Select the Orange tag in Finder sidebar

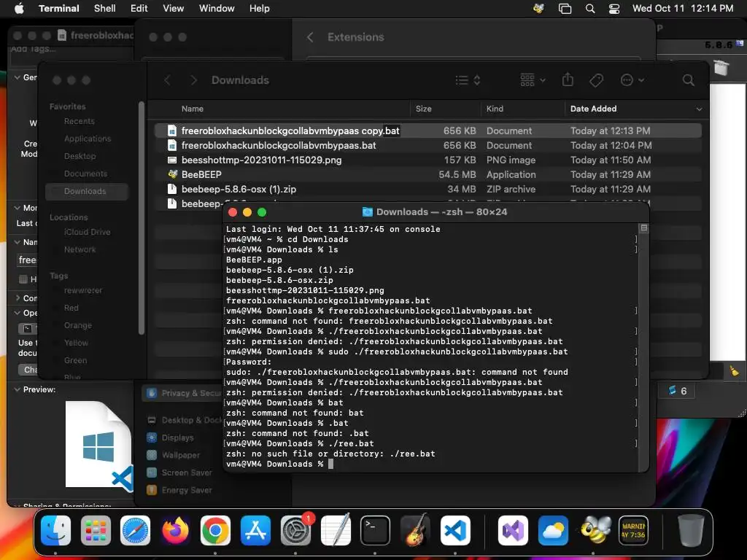pos(77,325)
